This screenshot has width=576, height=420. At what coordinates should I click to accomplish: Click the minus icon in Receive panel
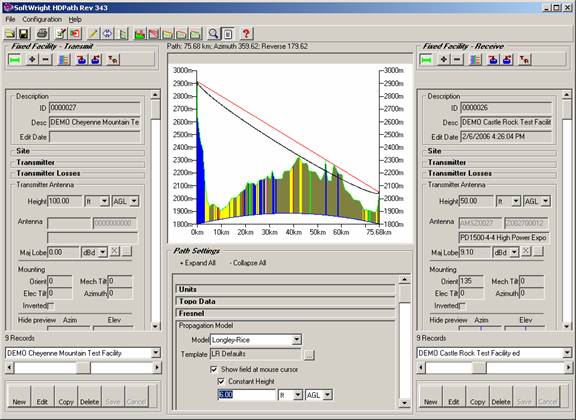pos(457,59)
